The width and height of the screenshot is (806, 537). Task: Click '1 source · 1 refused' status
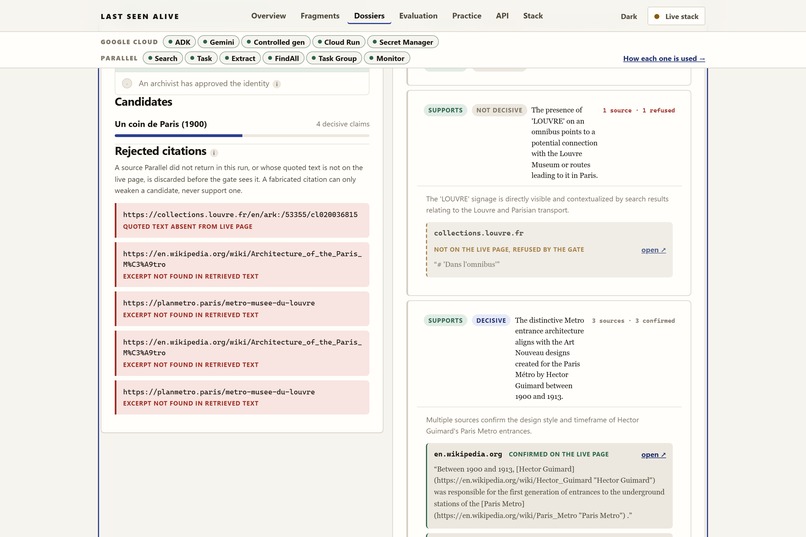click(638, 110)
